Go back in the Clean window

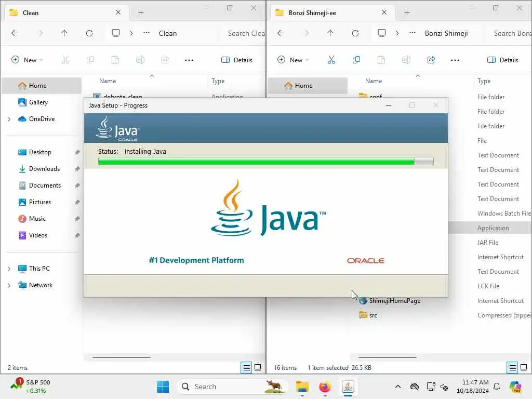(15, 33)
